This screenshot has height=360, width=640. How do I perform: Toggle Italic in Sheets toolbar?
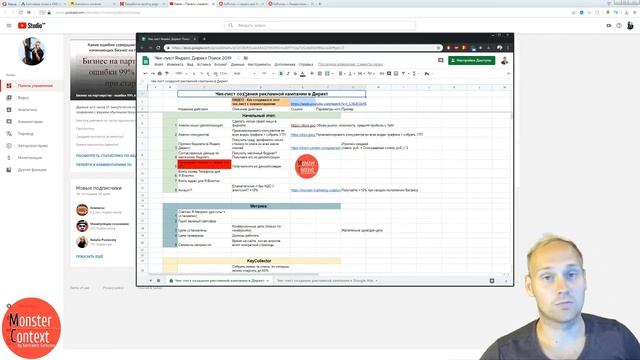pos(288,73)
